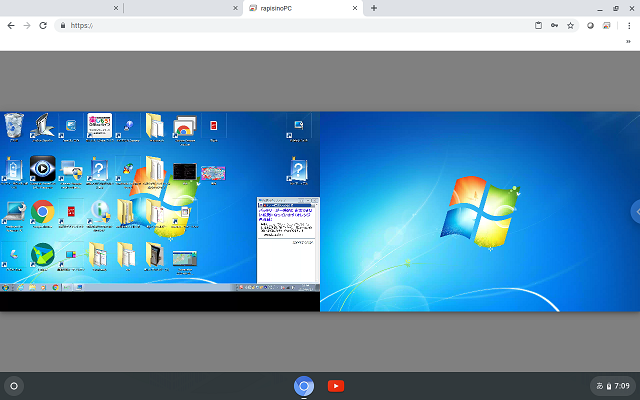Open the green origami bird shortcut

42,256
